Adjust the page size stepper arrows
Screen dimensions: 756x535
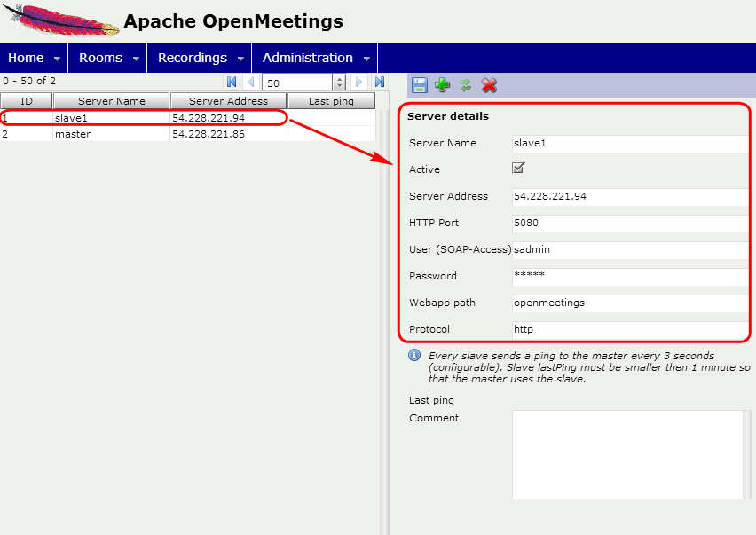(339, 82)
